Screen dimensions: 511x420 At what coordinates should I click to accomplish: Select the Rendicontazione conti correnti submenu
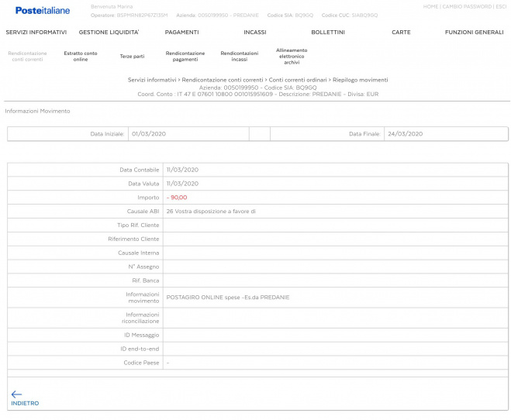[x=27, y=56]
